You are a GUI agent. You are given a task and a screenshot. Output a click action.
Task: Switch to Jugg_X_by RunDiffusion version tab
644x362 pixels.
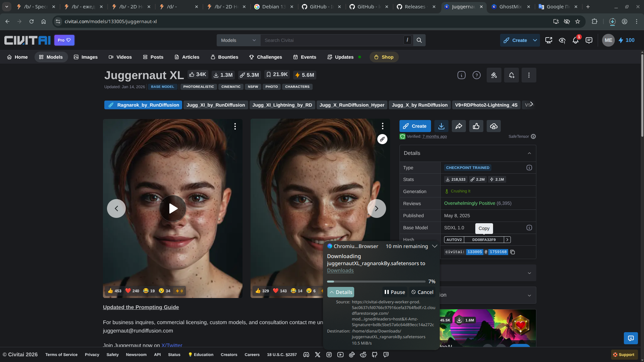point(420,105)
